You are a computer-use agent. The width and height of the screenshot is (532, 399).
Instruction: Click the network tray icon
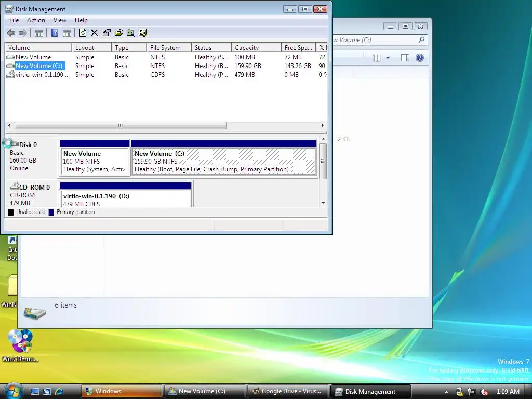(x=472, y=392)
